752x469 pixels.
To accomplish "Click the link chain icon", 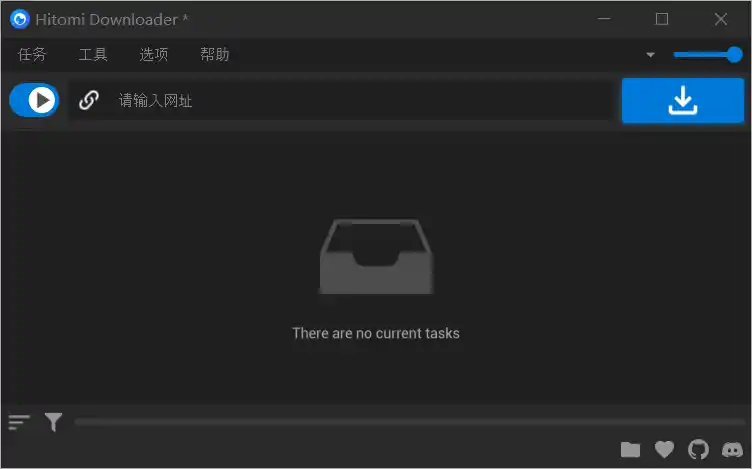I will tap(89, 101).
